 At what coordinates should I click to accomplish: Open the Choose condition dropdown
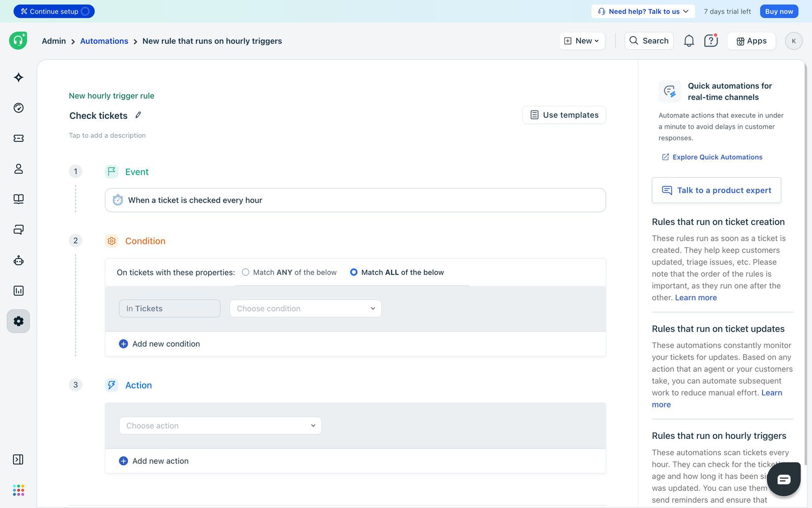pyautogui.click(x=306, y=308)
